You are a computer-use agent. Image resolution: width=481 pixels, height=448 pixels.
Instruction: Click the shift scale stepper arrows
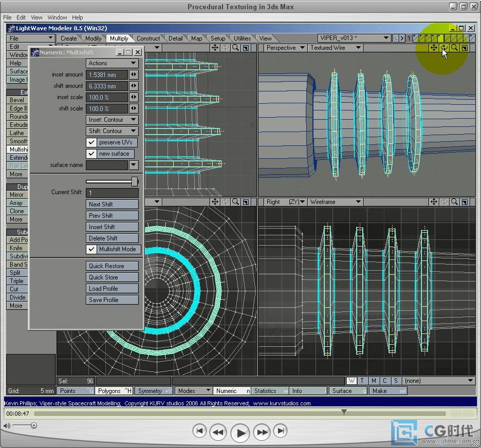134,108
